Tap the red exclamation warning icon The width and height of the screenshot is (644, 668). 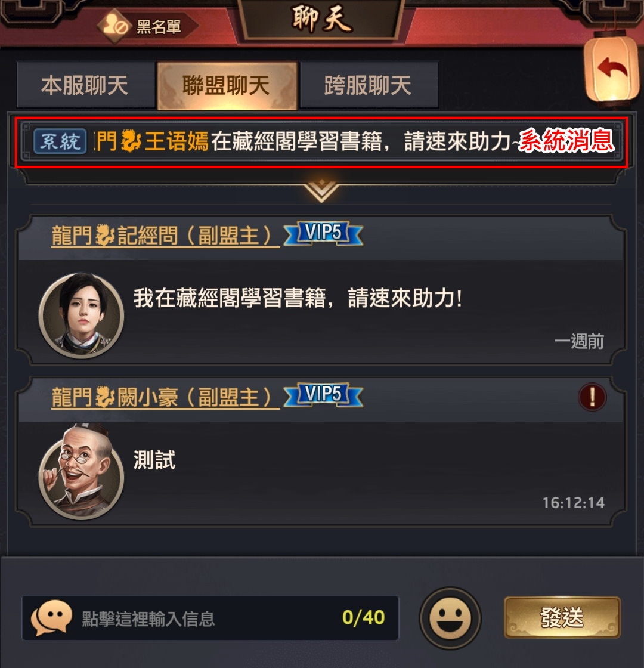(592, 397)
